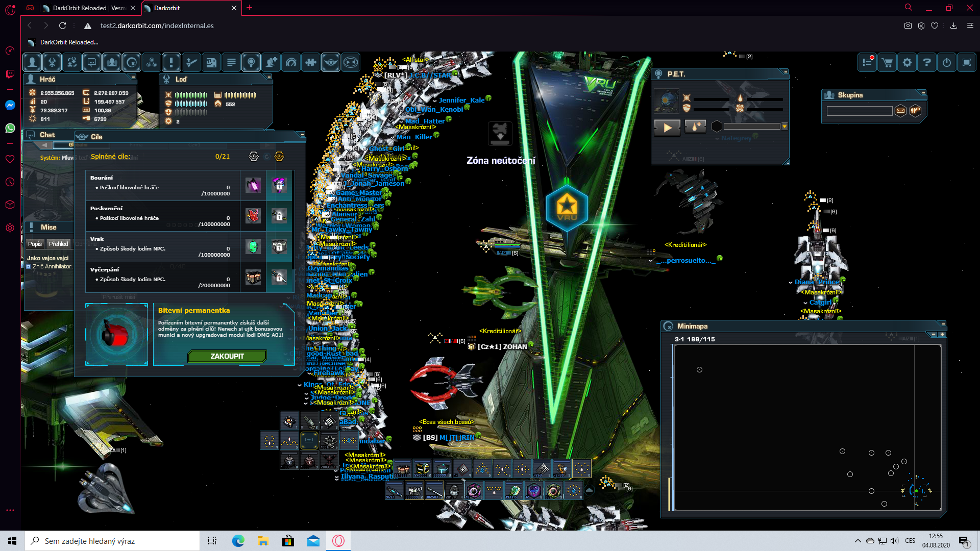Switch to the Přehled mission tab
Image resolution: width=980 pixels, height=551 pixels.
tap(58, 244)
